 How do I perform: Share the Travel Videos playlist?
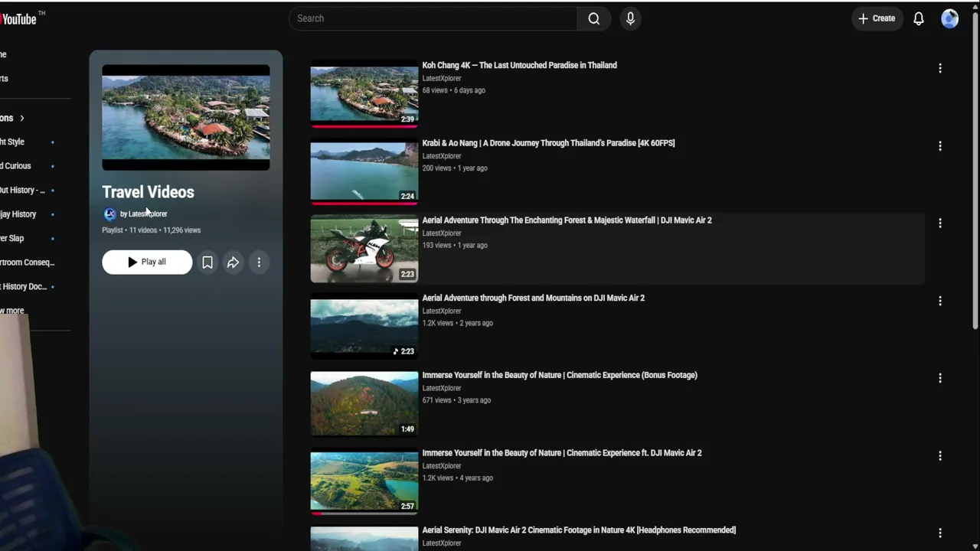point(233,262)
